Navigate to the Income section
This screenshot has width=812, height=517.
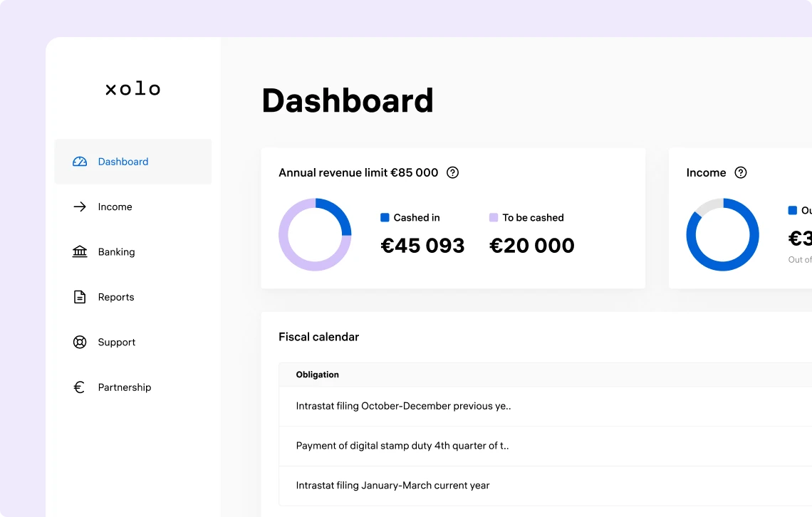115,207
